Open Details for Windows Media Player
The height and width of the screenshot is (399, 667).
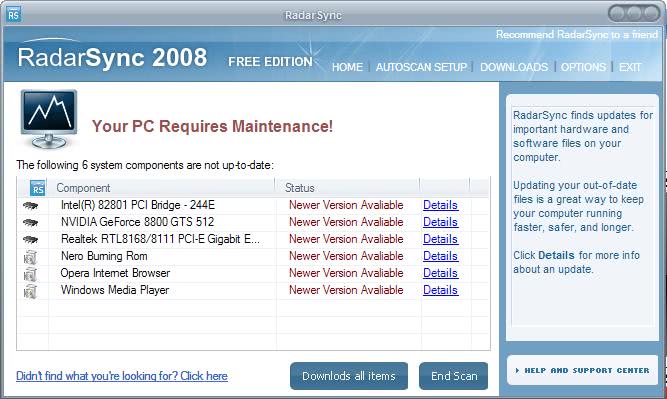(x=440, y=290)
